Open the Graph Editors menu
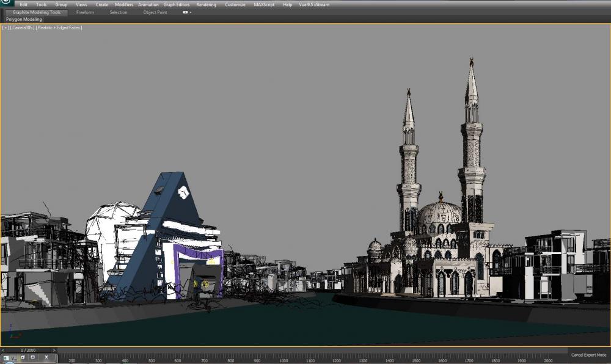The image size is (611, 364). click(x=177, y=4)
